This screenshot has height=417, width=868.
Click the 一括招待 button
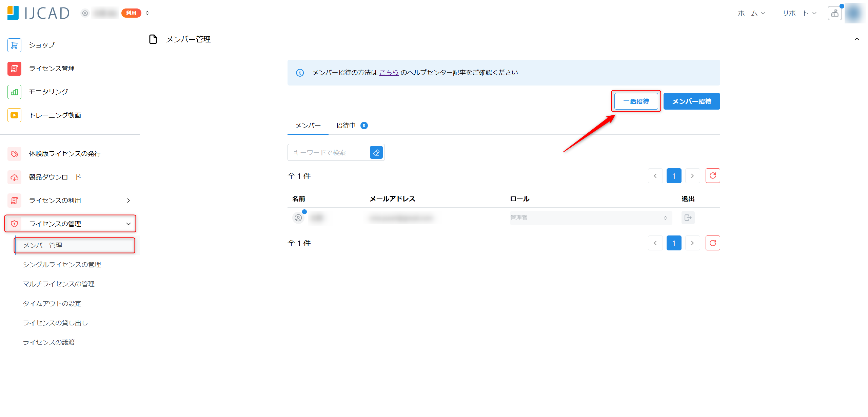(x=636, y=101)
